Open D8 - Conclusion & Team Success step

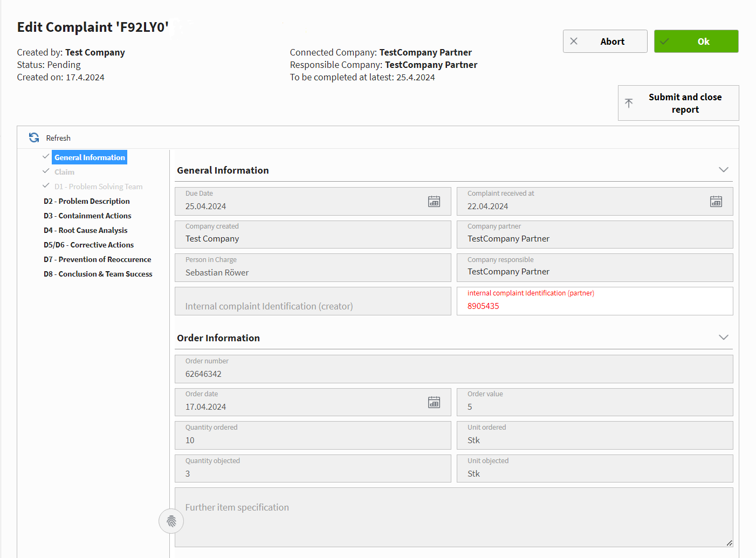pyautogui.click(x=98, y=274)
